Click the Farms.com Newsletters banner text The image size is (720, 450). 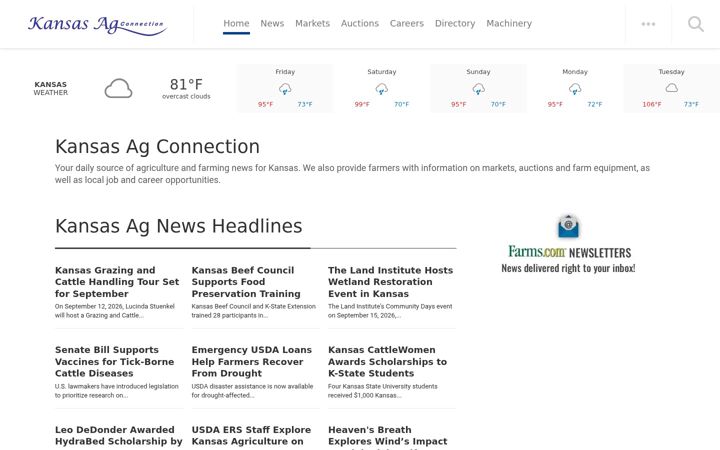coord(569,252)
